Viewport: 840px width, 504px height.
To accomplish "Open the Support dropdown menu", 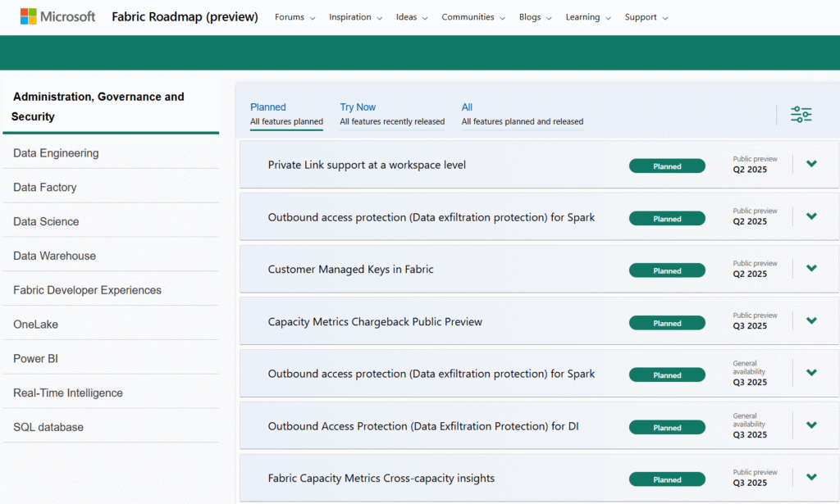I will (x=646, y=17).
